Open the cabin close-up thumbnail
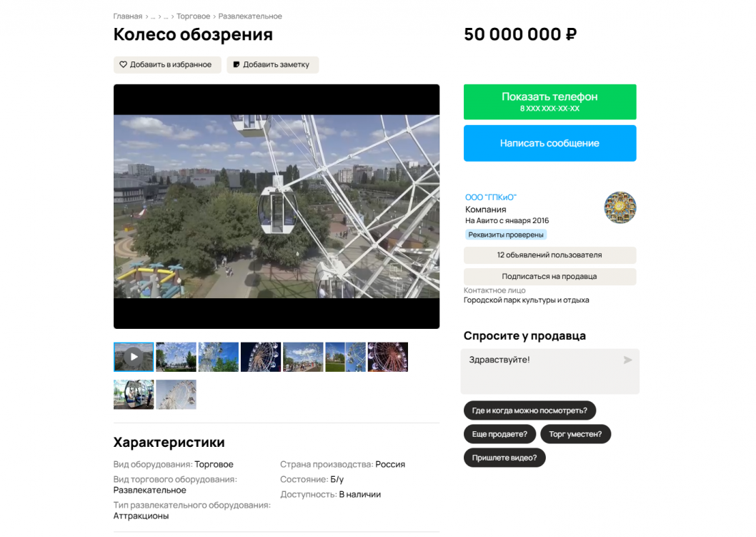Viewport: 756px width, 537px height. [134, 395]
